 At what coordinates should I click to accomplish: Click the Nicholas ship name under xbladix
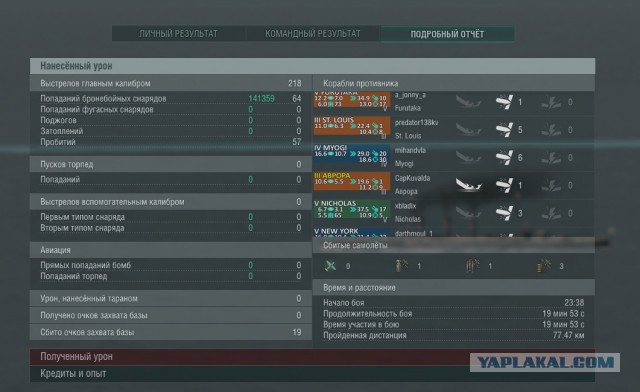pos(407,219)
